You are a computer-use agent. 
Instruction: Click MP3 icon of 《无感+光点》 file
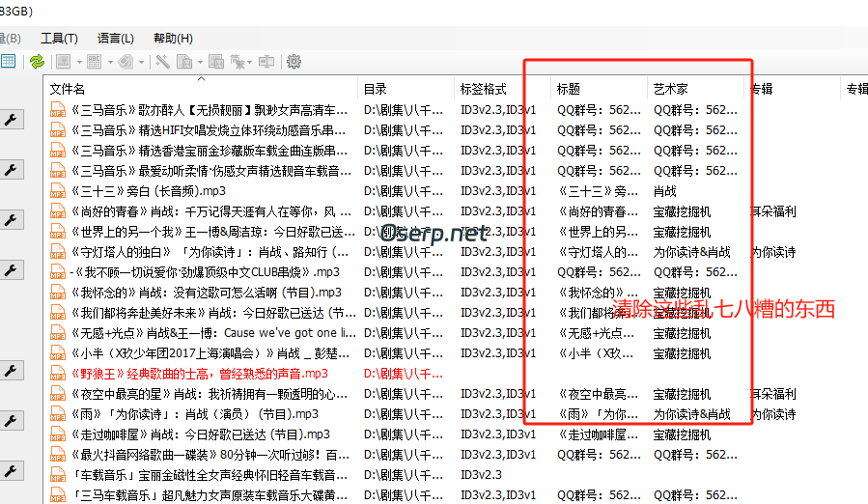(58, 333)
